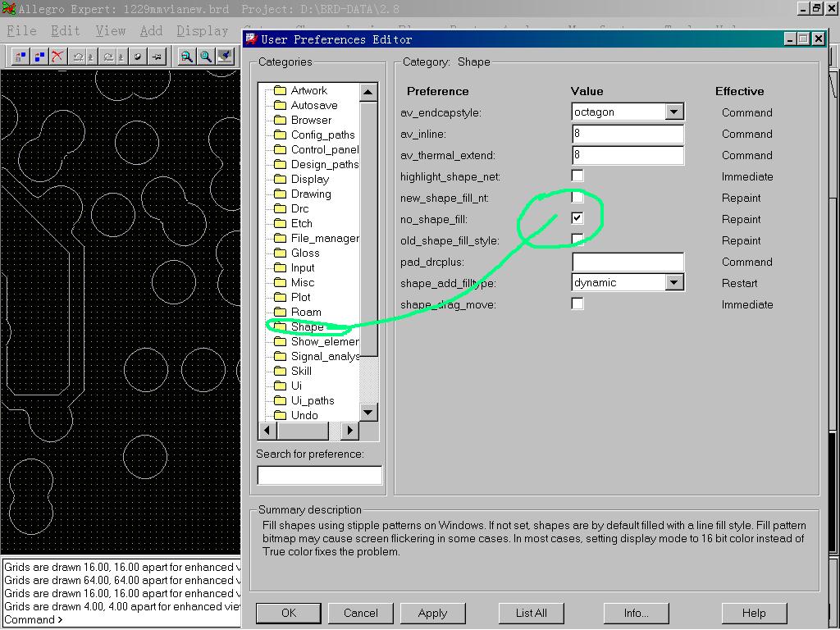
Task: Click the partially covered Zoom In icon
Action: coord(225,57)
